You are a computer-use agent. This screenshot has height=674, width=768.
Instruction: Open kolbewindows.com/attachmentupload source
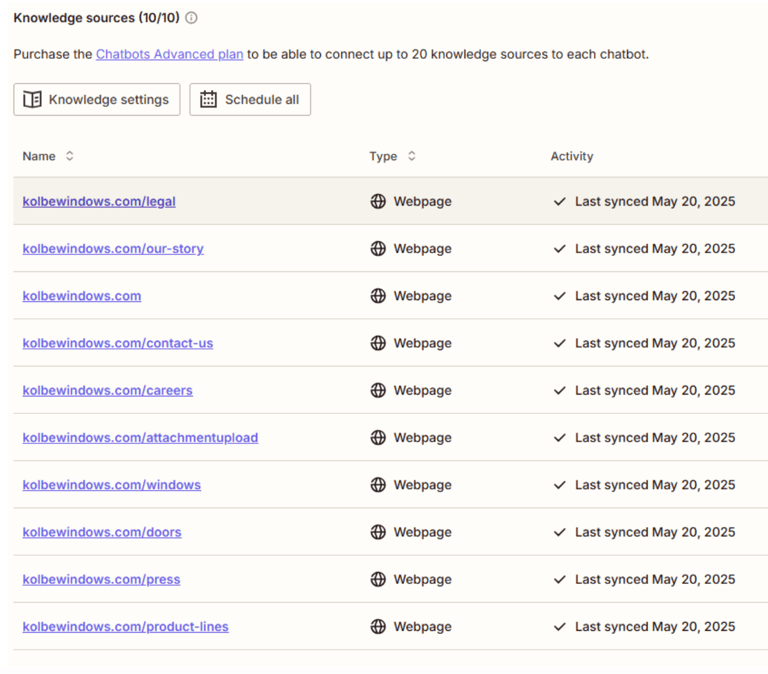[x=140, y=438]
